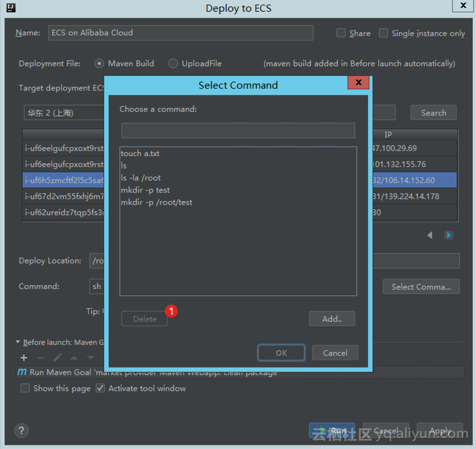Viewport: 476px width, 449px height.
Task: Click Maven 'm' icon in Run Maven Goal row
Action: [x=22, y=372]
